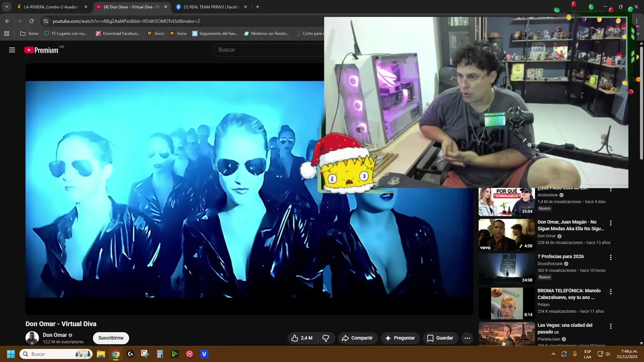Open the first Inicio bookmark
This screenshot has height=362, width=644.
pyautogui.click(x=155, y=34)
